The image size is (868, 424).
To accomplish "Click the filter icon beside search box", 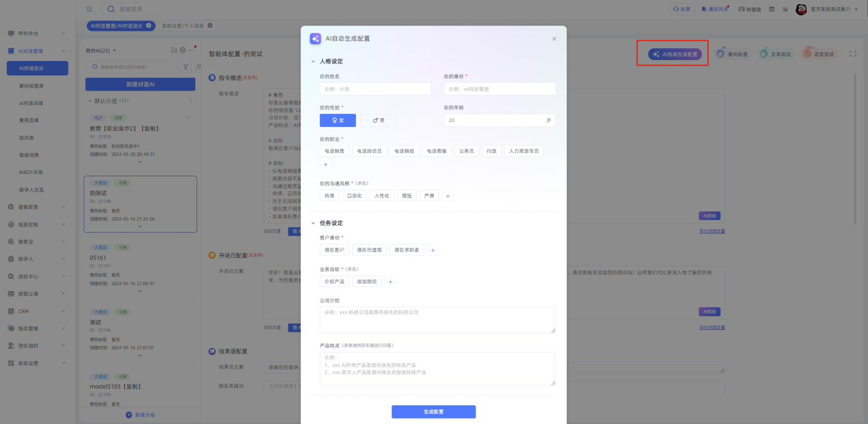I will tap(186, 67).
